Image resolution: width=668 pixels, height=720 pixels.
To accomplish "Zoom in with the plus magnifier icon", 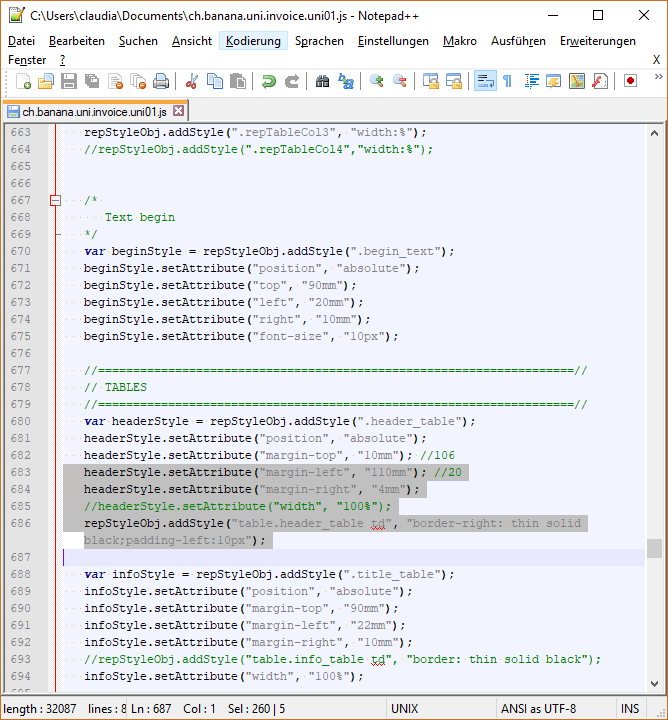I will point(376,81).
